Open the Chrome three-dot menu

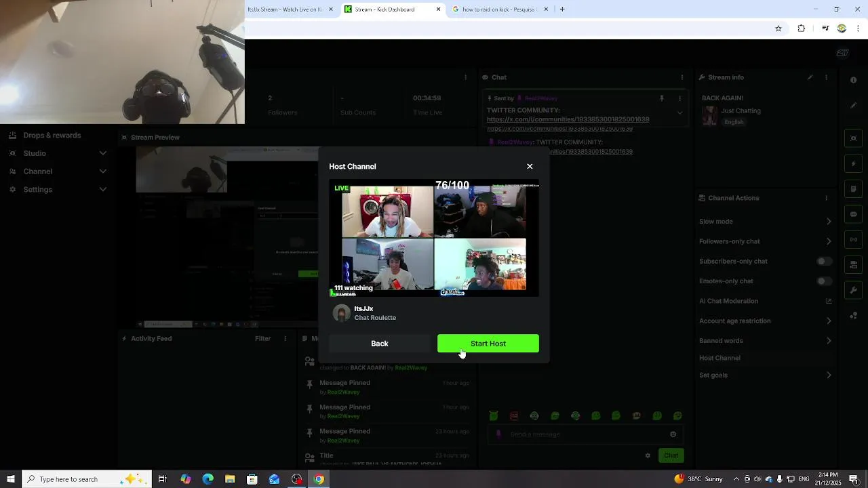pos(859,28)
